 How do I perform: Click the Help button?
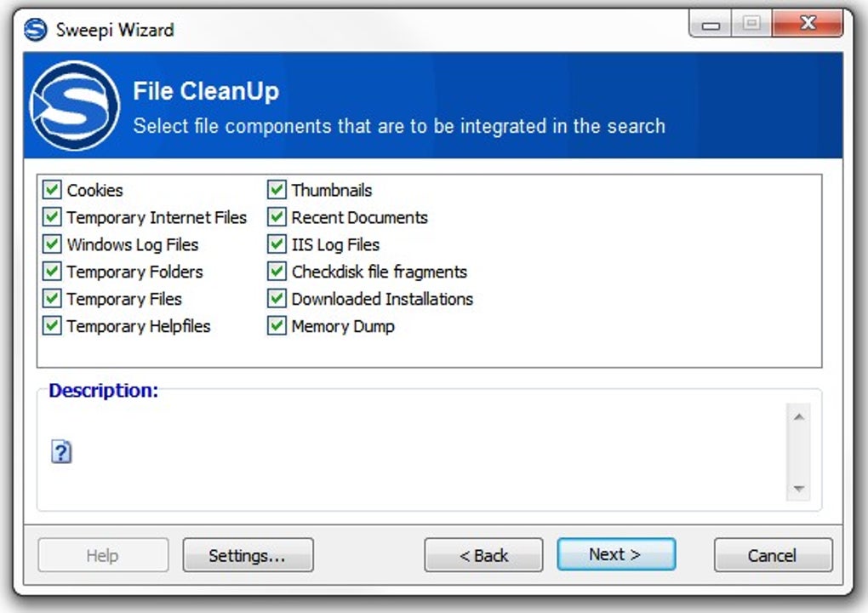click(x=103, y=555)
